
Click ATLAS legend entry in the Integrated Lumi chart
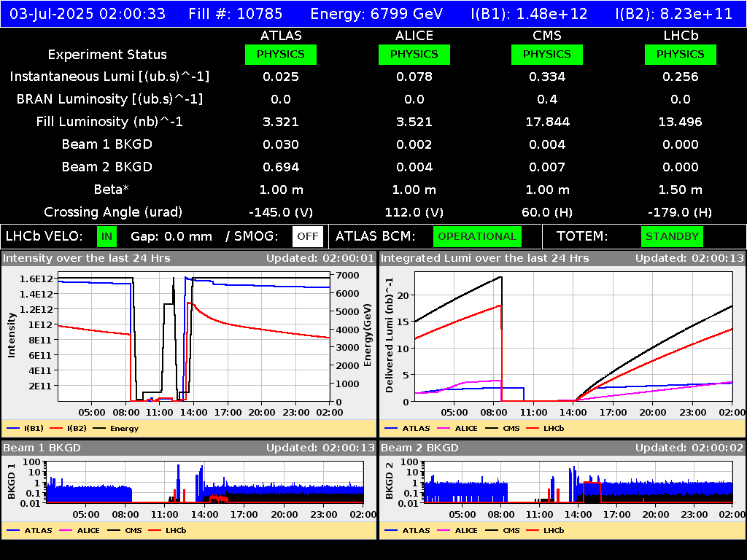(x=407, y=428)
